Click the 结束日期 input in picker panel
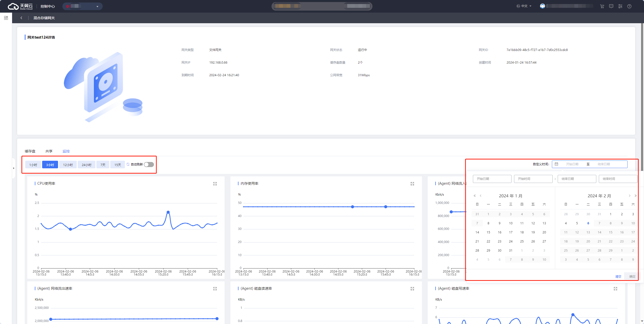Viewport: 644px width, 324px height. pyautogui.click(x=577, y=179)
